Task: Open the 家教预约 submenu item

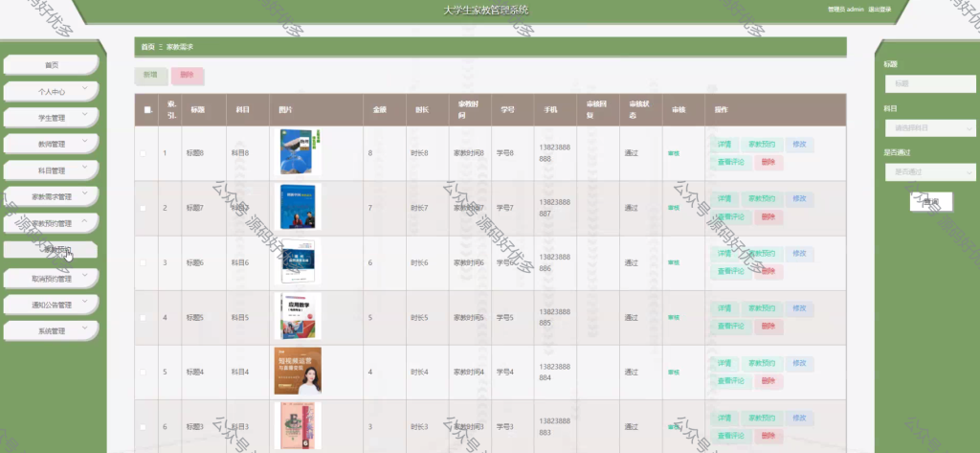Action: pos(51,249)
